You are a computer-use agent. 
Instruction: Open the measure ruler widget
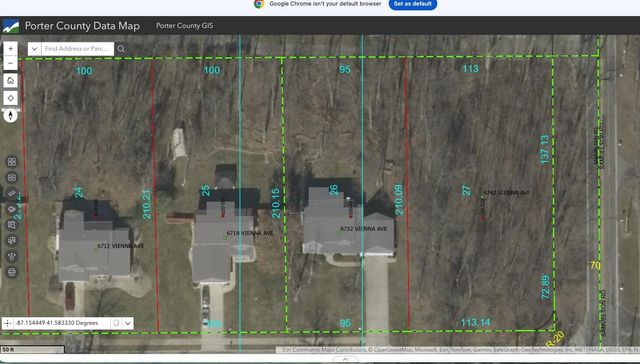tap(12, 193)
